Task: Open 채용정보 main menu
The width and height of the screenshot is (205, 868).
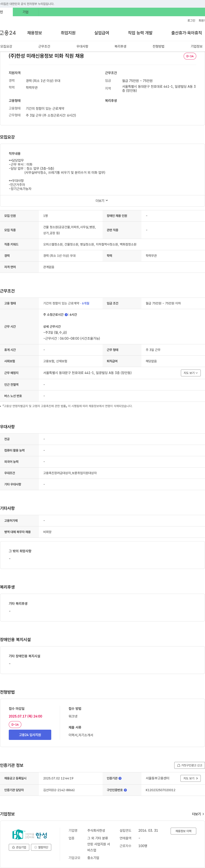Action: pos(34,33)
